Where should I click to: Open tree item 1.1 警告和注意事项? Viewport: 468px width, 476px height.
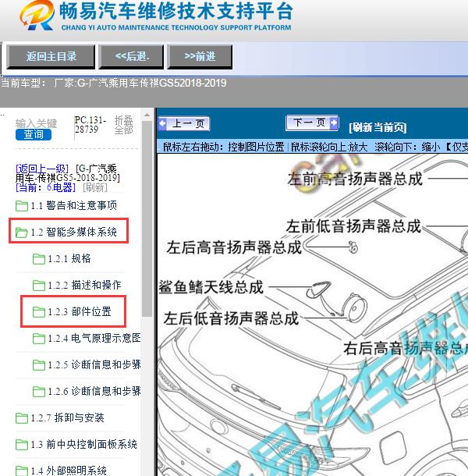pyautogui.click(x=74, y=206)
